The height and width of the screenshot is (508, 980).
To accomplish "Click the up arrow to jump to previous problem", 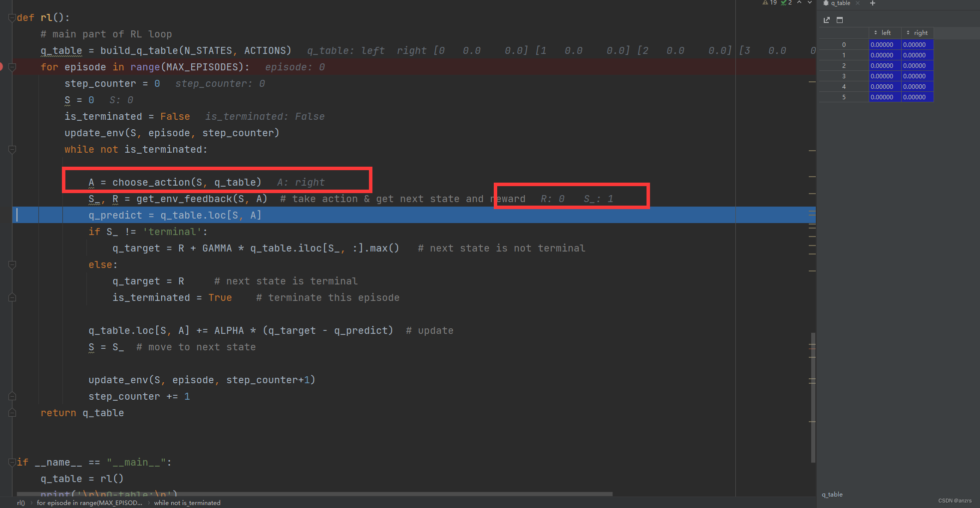I will [x=800, y=3].
